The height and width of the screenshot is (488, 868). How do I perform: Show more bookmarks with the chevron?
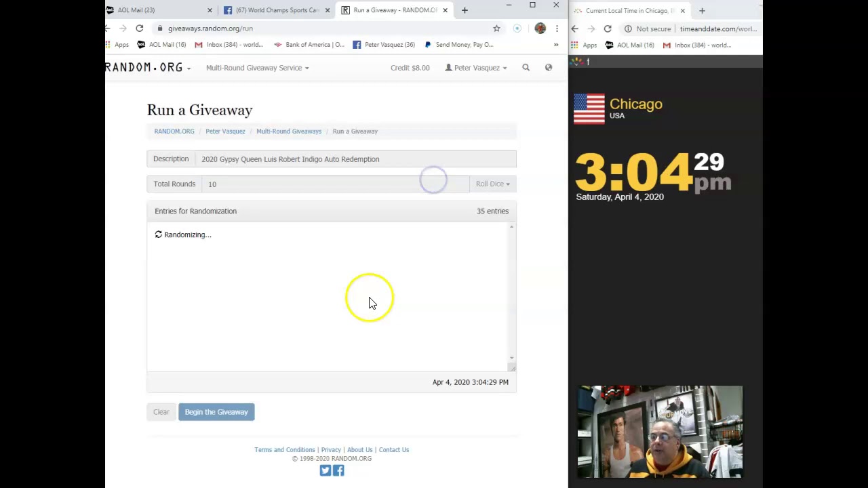[556, 45]
